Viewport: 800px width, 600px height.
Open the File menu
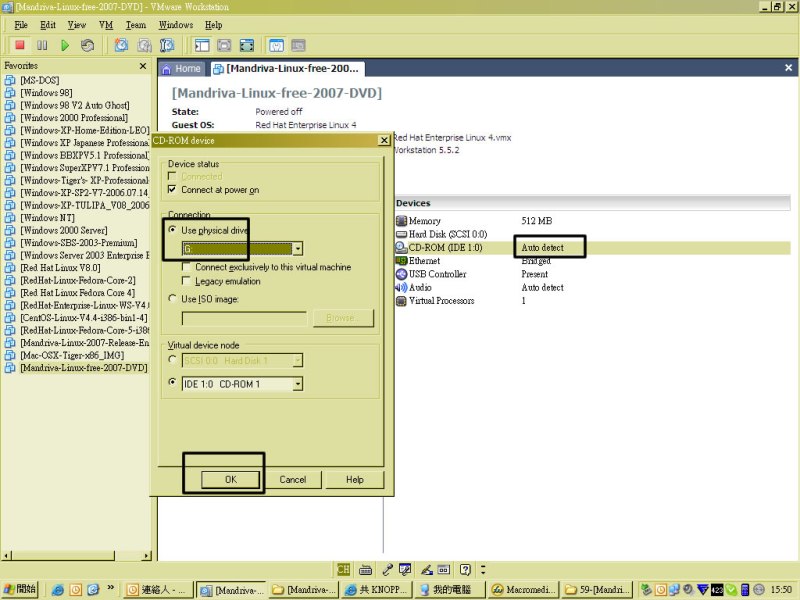pos(21,25)
